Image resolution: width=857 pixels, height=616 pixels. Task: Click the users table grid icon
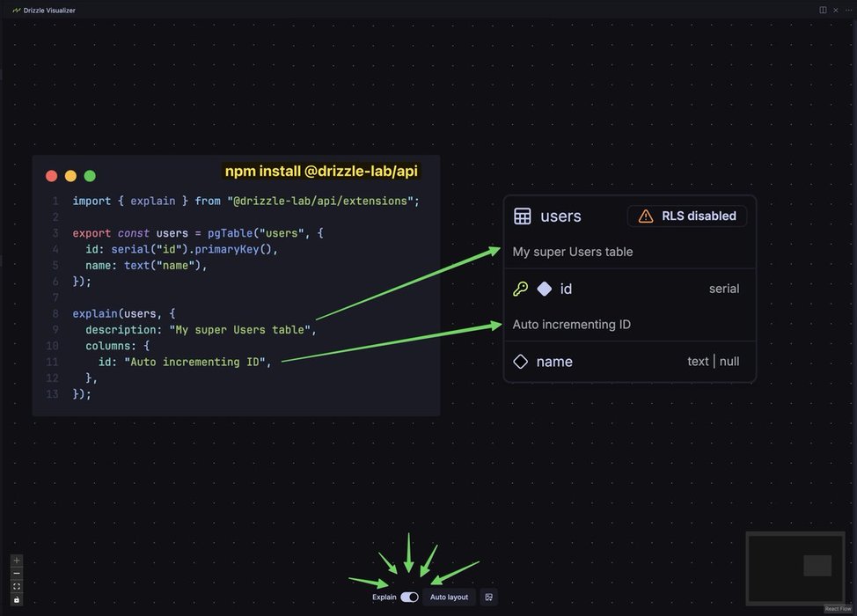click(x=522, y=216)
